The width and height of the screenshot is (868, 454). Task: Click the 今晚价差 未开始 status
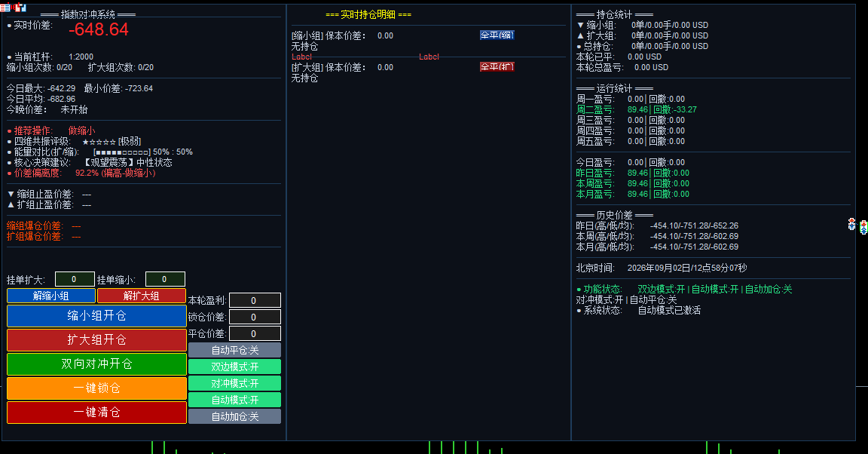coord(47,109)
